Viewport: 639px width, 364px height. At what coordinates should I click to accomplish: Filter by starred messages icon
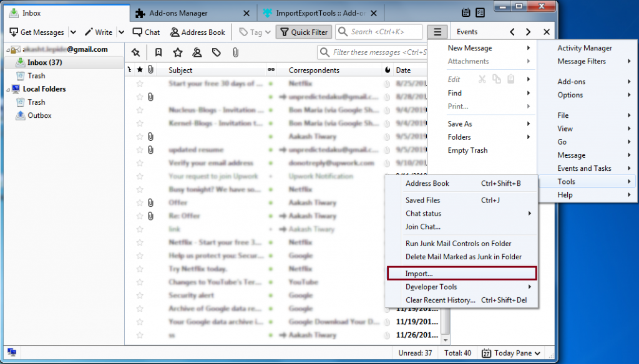point(178,52)
